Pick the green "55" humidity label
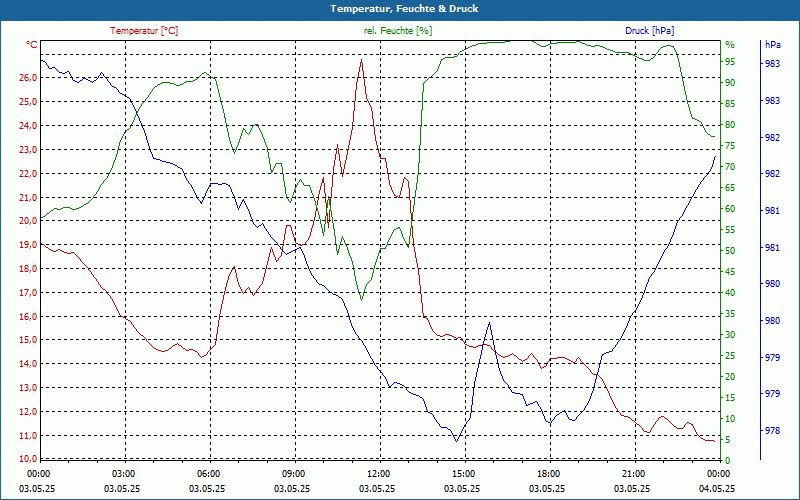The height and width of the screenshot is (500, 800). 730,230
